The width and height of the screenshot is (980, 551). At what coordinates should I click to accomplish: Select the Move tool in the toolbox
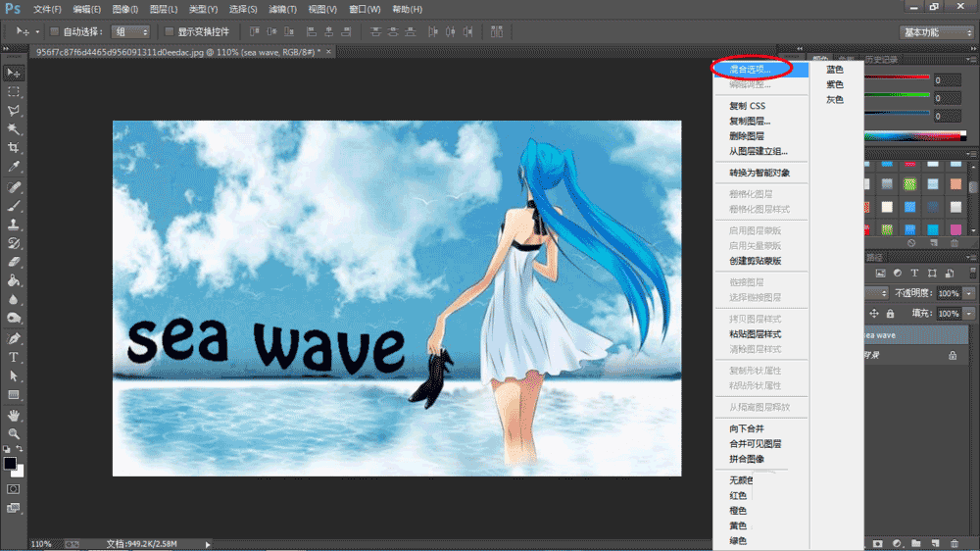tap(14, 73)
